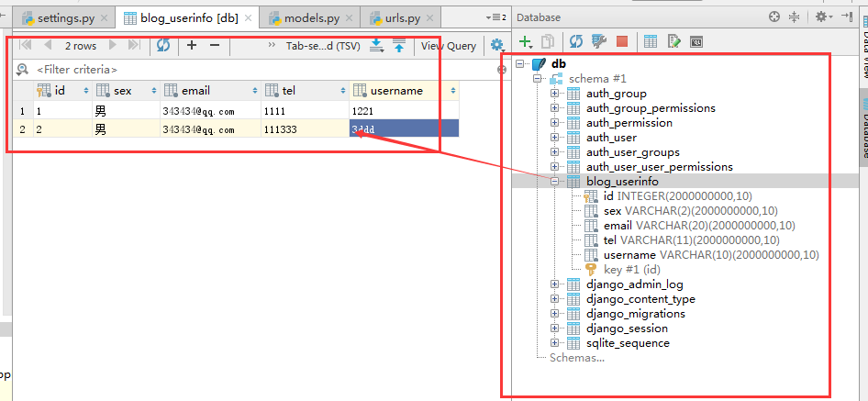Viewport: 868px width, 401px height.
Task: Click the table editor icon in Database toolbar
Action: coord(650,41)
